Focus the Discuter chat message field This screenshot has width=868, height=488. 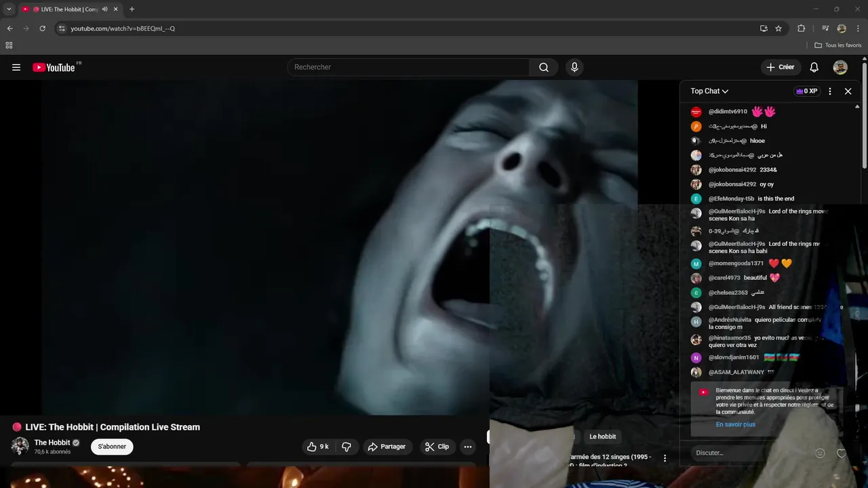click(x=749, y=453)
